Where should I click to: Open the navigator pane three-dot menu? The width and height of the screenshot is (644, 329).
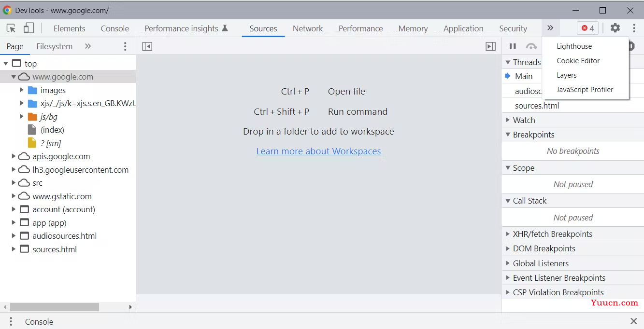click(125, 46)
